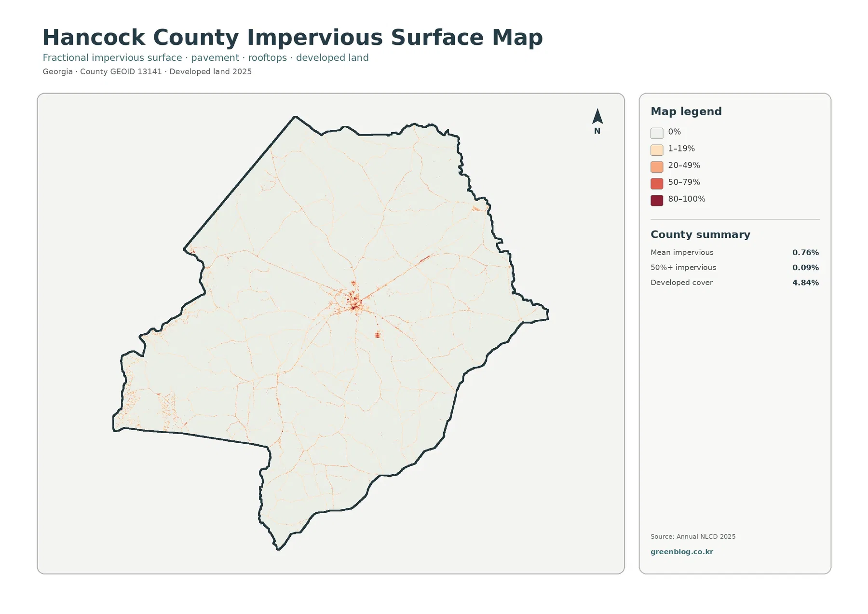
Task: Click the 'Fractional impervious surface' subtitle line
Action: [205, 58]
